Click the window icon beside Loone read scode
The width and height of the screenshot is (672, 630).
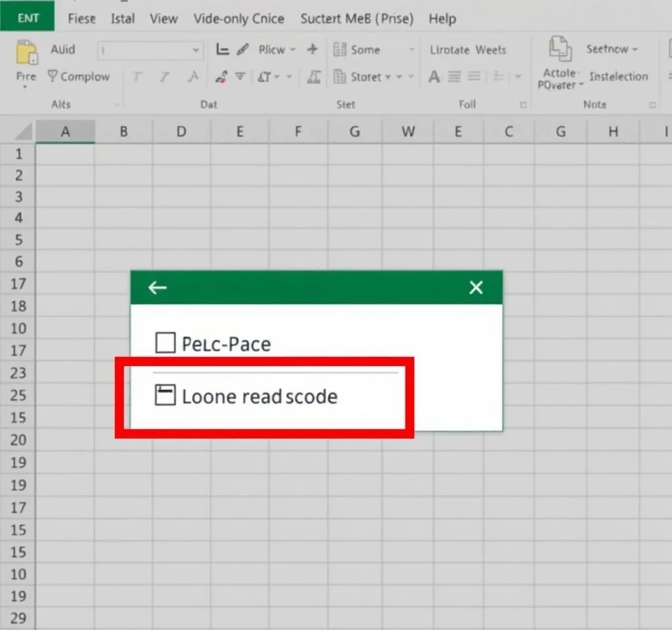coord(165,395)
